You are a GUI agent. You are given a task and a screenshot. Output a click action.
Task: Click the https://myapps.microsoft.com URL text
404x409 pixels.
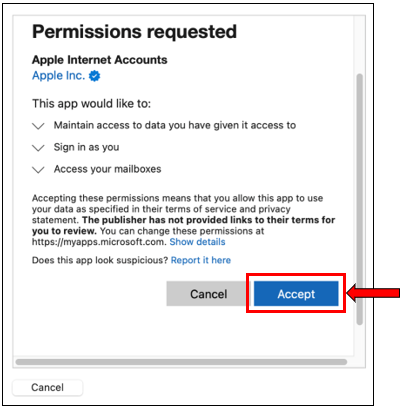point(98,242)
